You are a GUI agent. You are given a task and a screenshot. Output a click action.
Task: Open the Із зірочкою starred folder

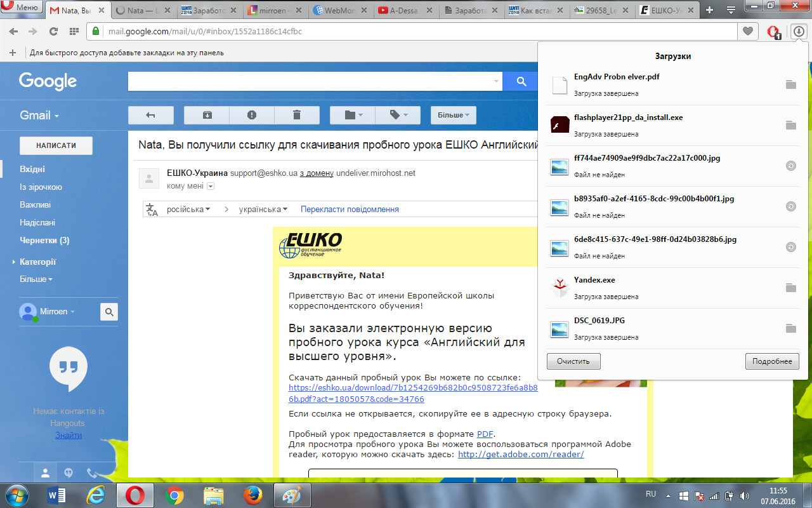(x=41, y=187)
